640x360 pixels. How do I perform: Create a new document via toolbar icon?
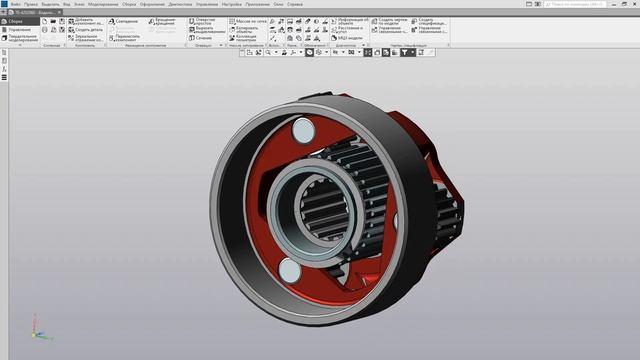(x=45, y=21)
